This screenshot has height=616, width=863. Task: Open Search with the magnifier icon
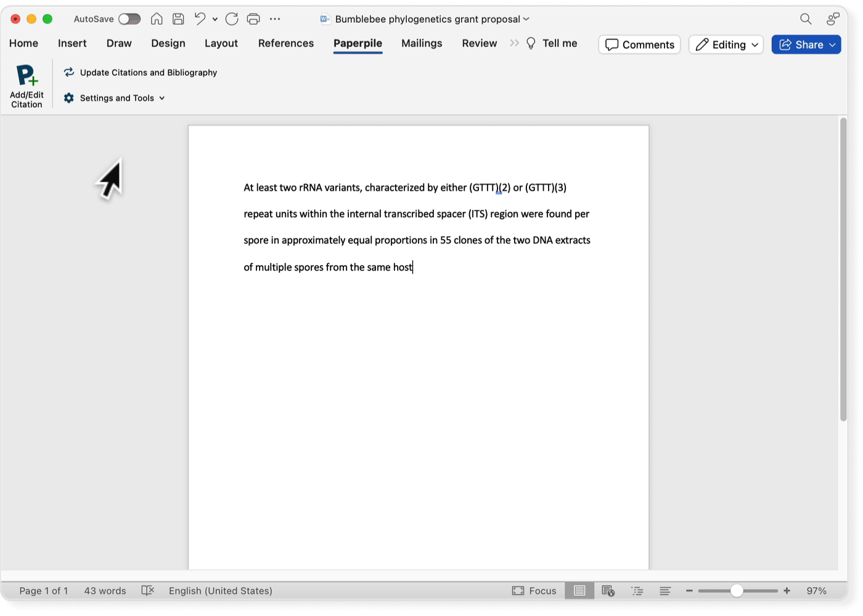[x=806, y=18]
